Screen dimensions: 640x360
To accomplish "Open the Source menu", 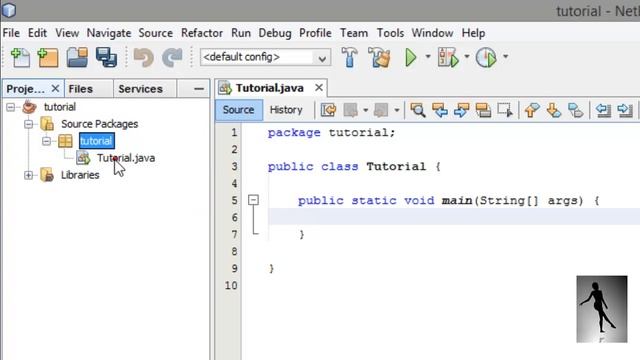I will click(156, 33).
